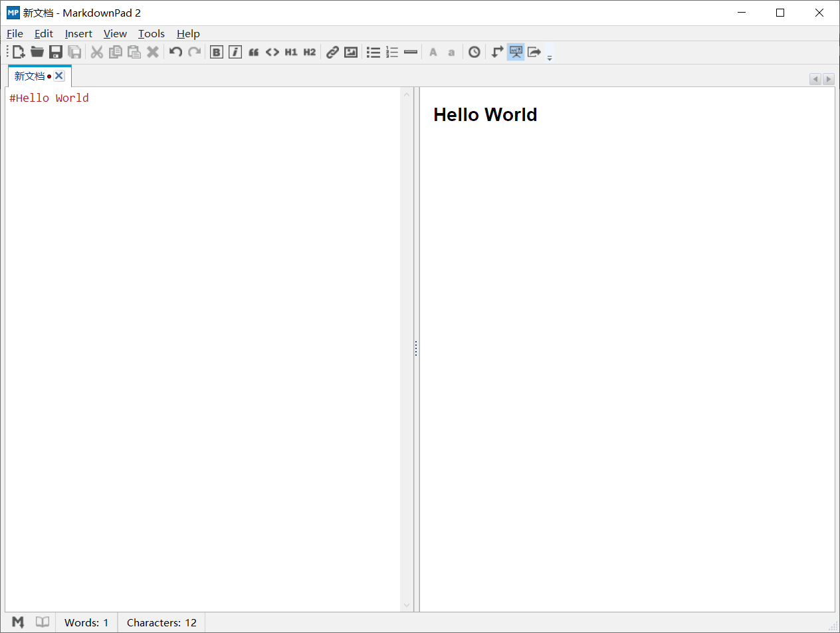
Task: Click the open book icon in status bar
Action: (43, 622)
